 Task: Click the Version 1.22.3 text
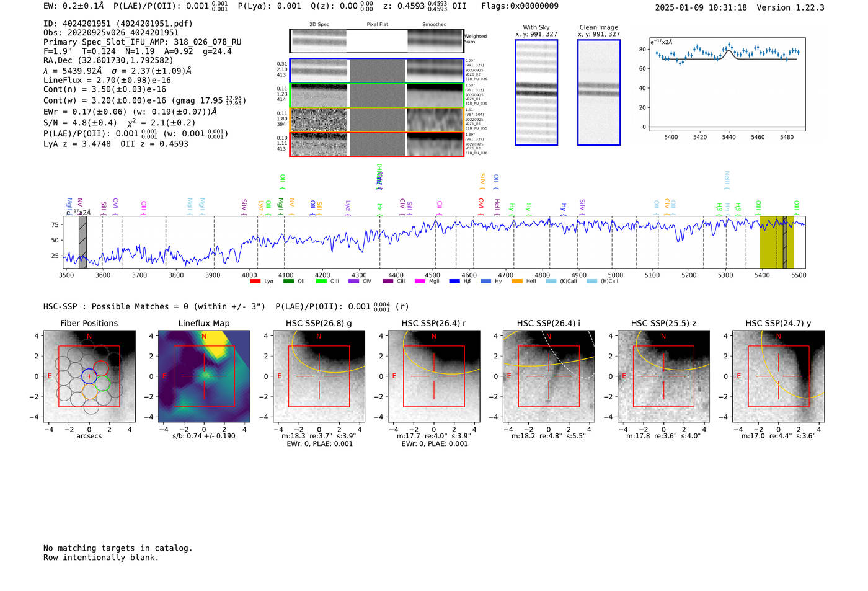[x=791, y=8]
